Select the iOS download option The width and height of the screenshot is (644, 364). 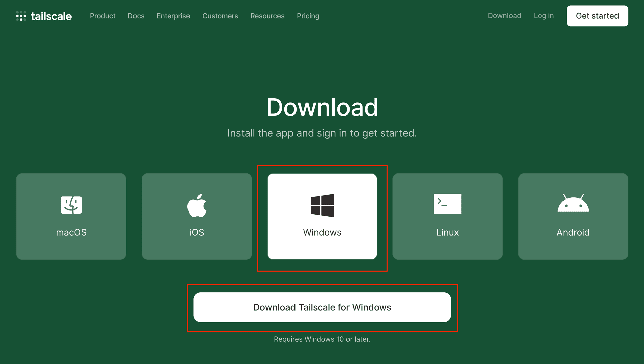pyautogui.click(x=197, y=217)
